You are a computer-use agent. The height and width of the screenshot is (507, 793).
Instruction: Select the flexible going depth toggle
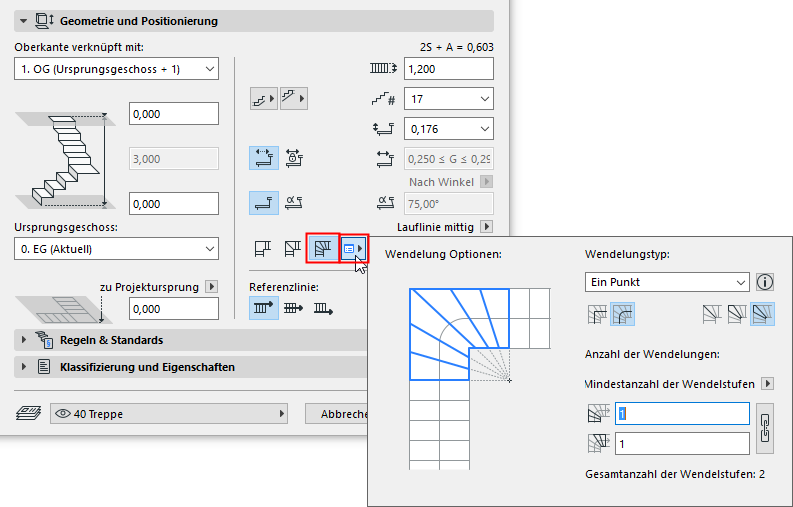(263, 158)
